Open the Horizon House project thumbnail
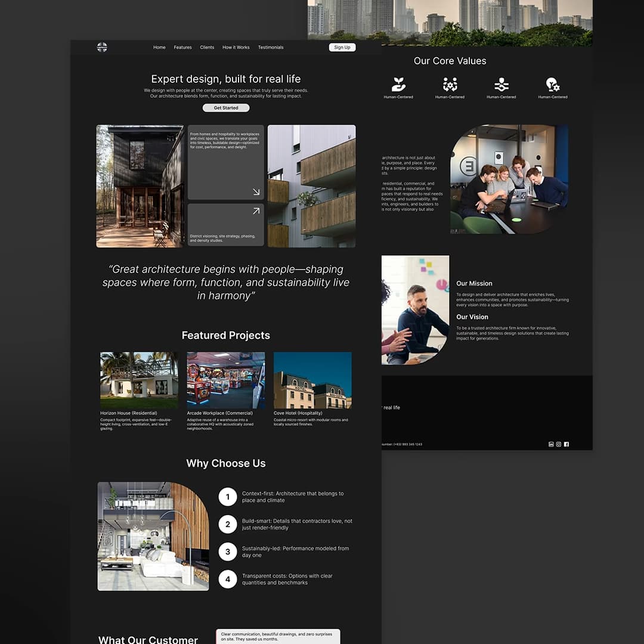Screen dimensions: 644x644 (x=138, y=380)
